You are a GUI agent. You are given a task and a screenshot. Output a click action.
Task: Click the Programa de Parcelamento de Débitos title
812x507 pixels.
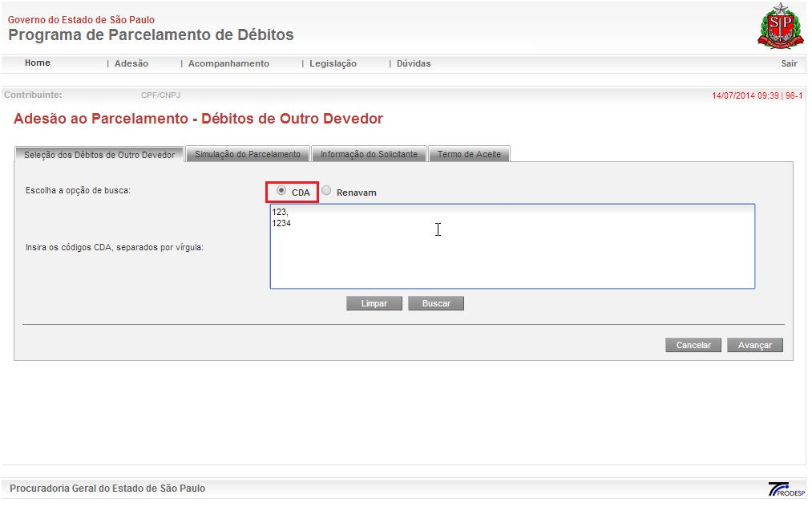151,35
